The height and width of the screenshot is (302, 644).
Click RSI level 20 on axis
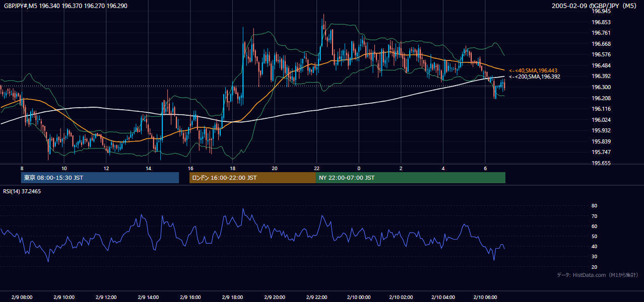tap(594, 267)
